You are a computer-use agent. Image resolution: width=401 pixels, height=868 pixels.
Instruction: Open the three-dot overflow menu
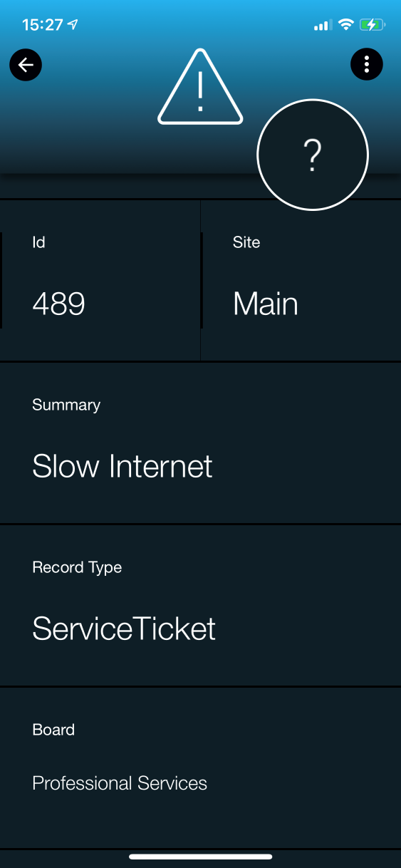point(367,65)
